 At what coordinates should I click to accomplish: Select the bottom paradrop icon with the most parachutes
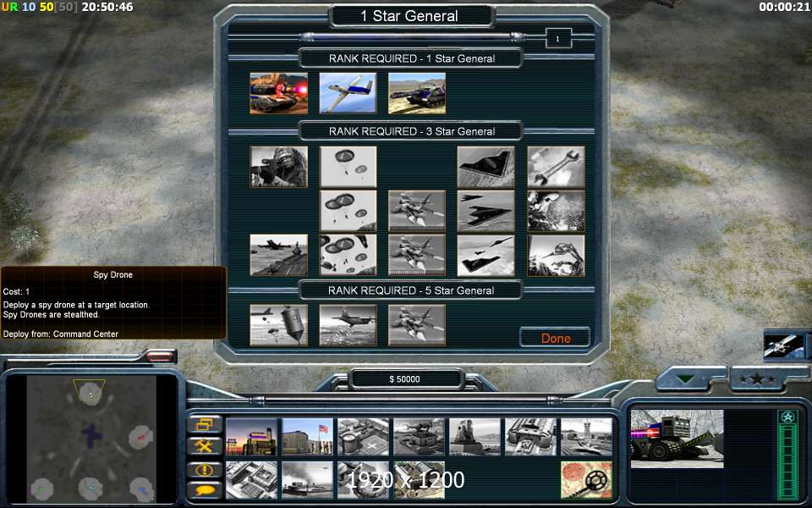click(348, 255)
